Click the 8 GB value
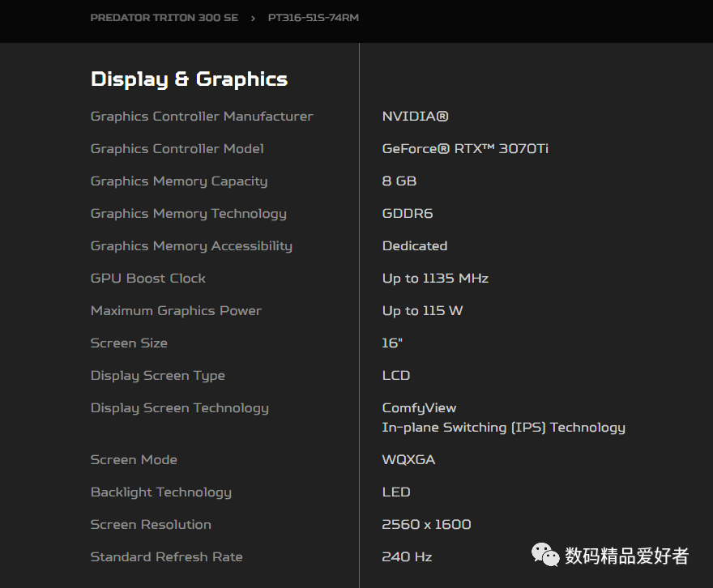 coord(399,181)
